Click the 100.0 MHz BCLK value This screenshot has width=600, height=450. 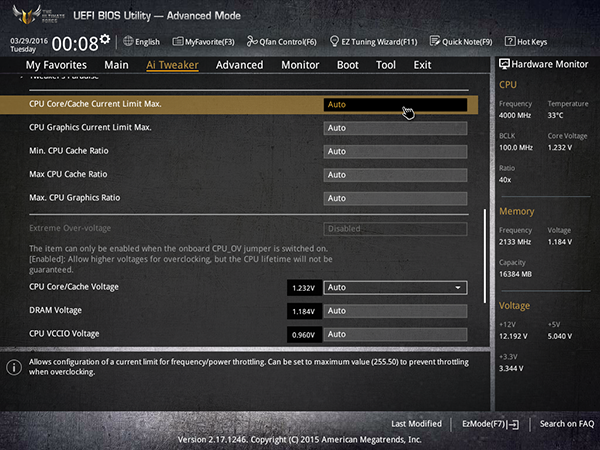pyautogui.click(x=516, y=147)
